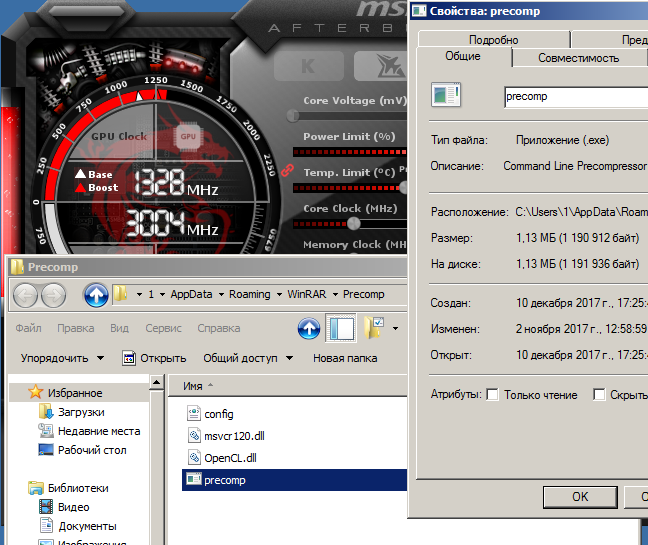
Task: Toggle the 'Скрытый' attribute checkbox
Action: tap(600, 395)
